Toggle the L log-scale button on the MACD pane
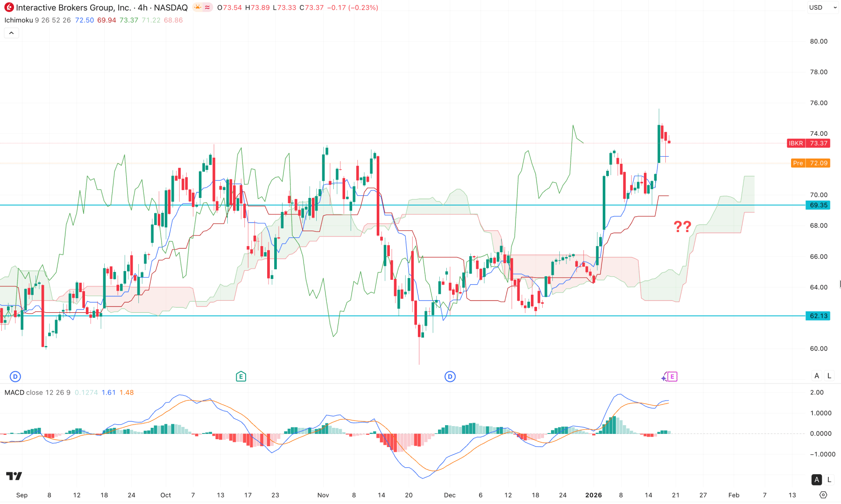The width and height of the screenshot is (841, 504). (829, 480)
